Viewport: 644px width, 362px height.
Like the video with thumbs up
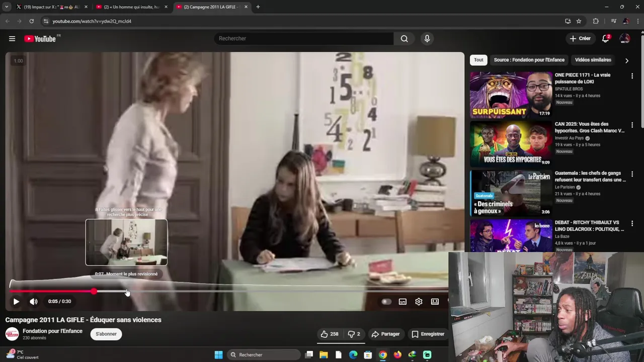(x=330, y=334)
